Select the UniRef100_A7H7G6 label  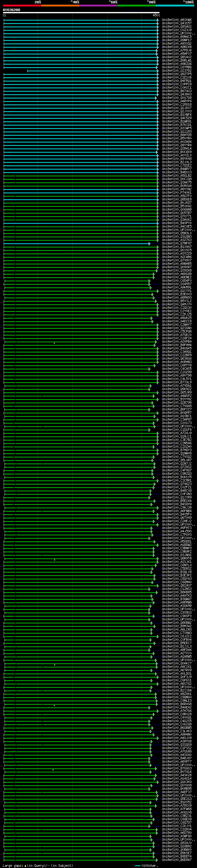pos(176,711)
